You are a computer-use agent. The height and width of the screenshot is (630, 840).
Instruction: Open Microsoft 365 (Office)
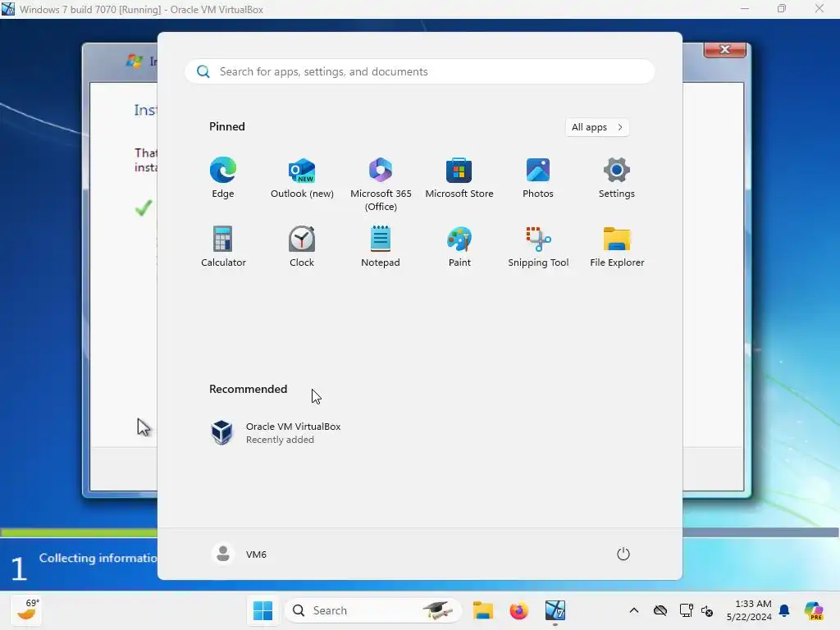pyautogui.click(x=381, y=185)
